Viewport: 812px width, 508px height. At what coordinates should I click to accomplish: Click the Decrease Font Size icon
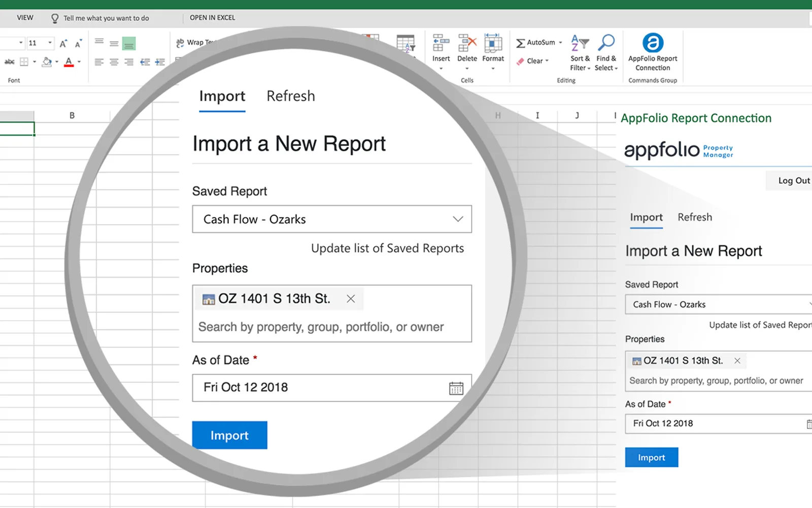(78, 44)
